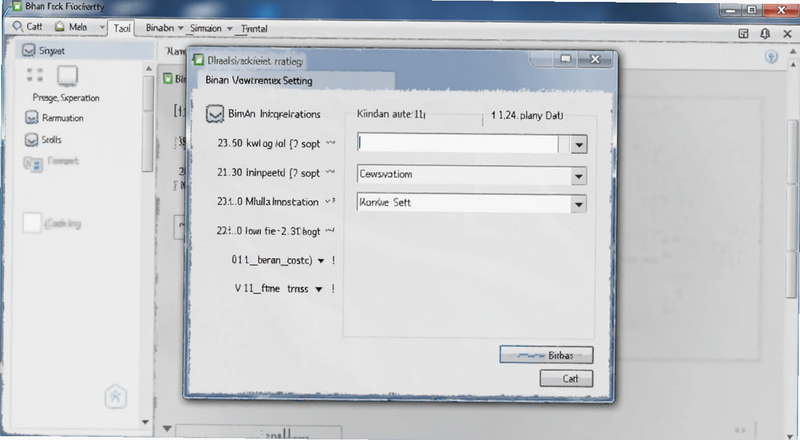Open the dropdown arrow next to Meln
The height and width of the screenshot is (440, 800).
(x=102, y=27)
